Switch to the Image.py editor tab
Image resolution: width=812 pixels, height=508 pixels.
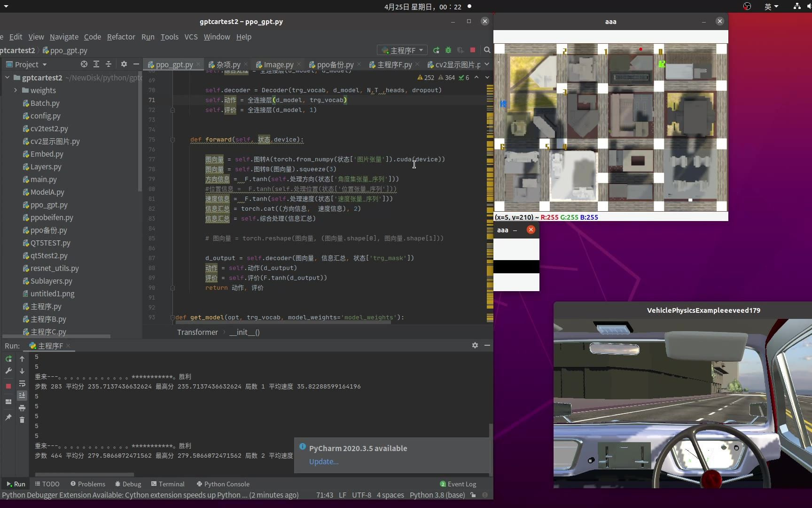tap(278, 64)
